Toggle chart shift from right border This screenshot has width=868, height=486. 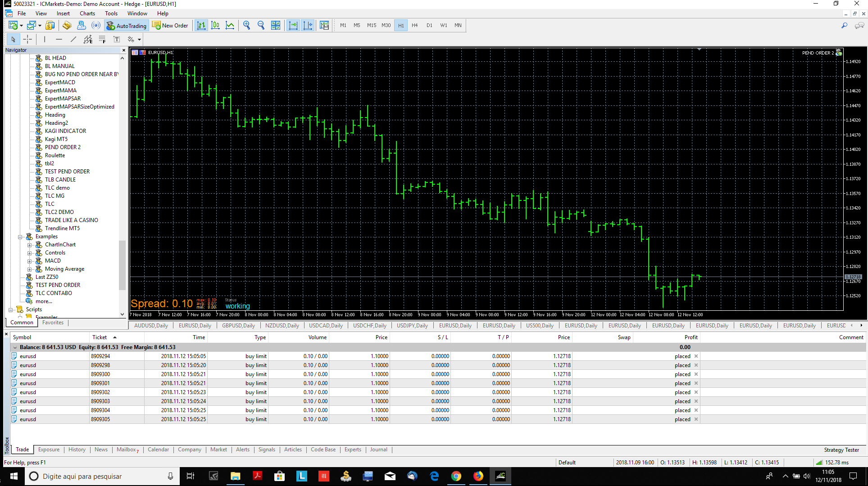click(x=308, y=26)
